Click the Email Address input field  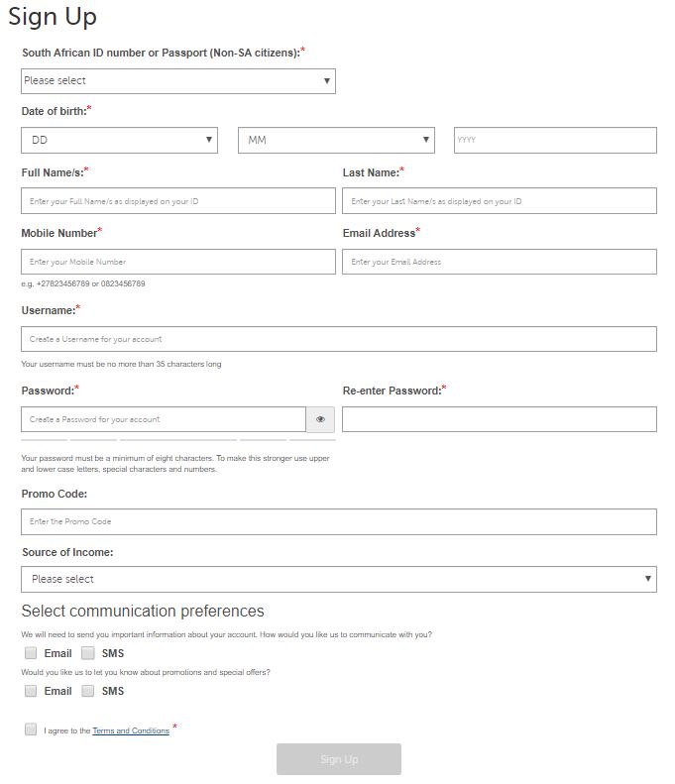click(x=499, y=262)
